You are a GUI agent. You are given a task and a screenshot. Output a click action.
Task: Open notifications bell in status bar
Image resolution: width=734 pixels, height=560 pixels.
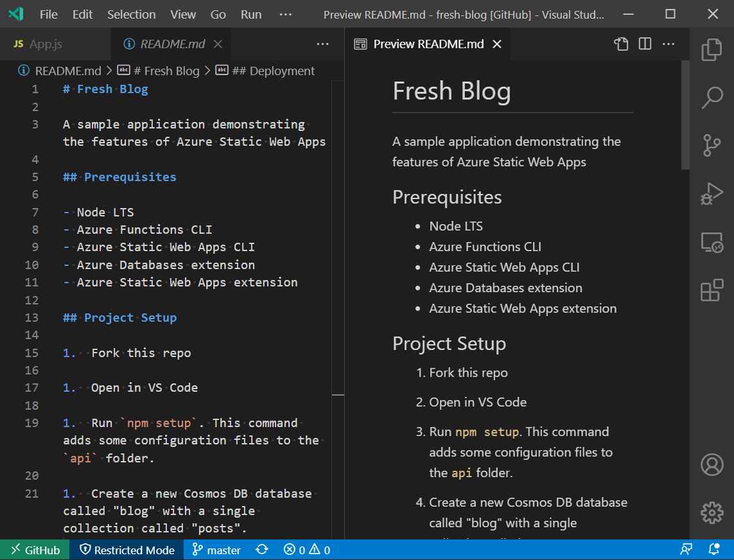pos(714,550)
